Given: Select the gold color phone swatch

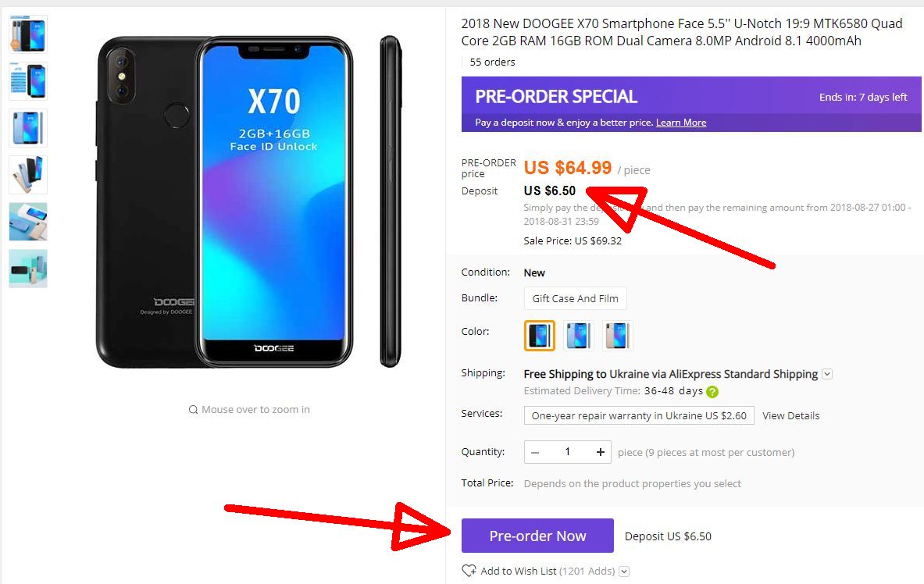Looking at the screenshot, I should [x=618, y=335].
